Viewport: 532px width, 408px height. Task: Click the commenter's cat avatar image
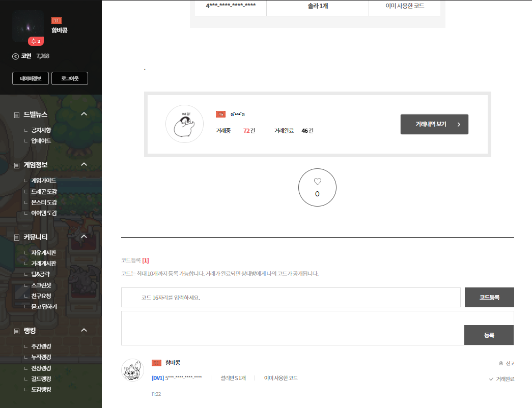coord(132,370)
